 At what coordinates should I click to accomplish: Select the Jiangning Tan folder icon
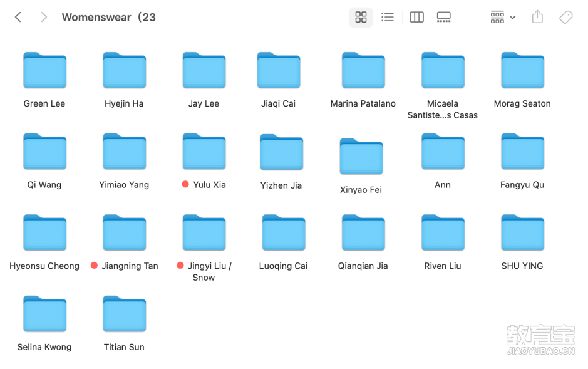pyautogui.click(x=125, y=232)
